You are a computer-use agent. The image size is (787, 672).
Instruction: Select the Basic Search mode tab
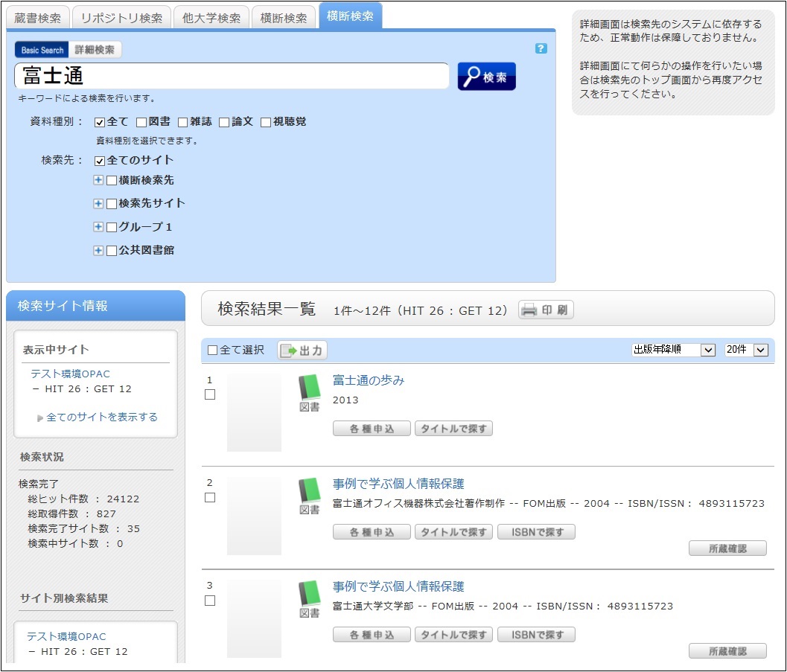click(x=42, y=50)
